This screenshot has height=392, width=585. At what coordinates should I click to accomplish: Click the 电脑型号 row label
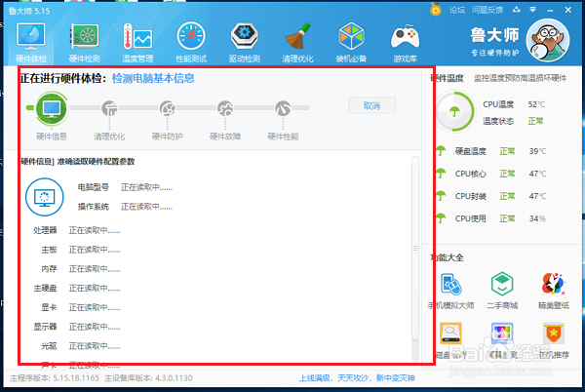click(x=94, y=187)
